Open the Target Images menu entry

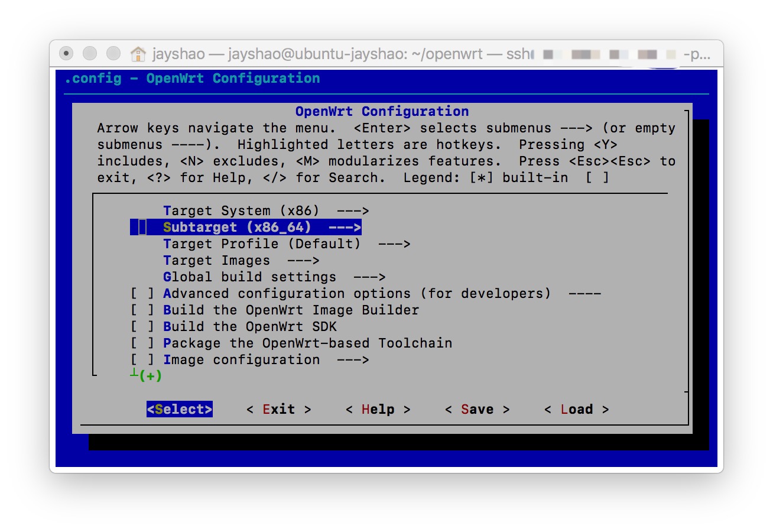216,261
